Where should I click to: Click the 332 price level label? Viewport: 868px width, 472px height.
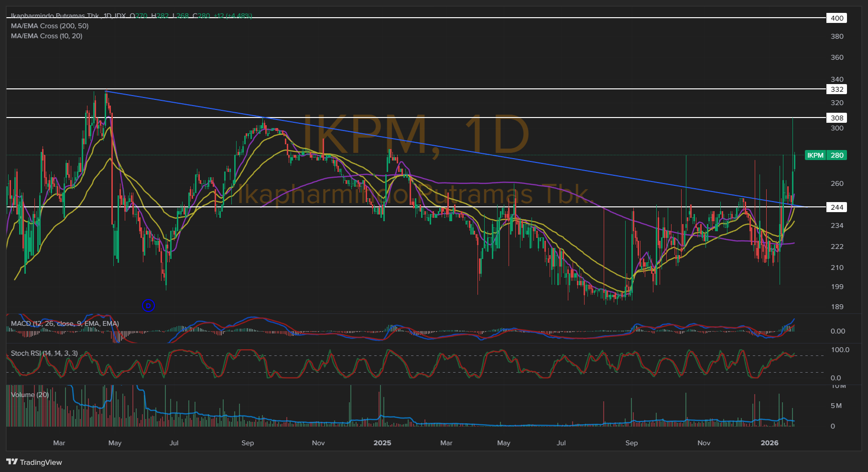(x=836, y=89)
